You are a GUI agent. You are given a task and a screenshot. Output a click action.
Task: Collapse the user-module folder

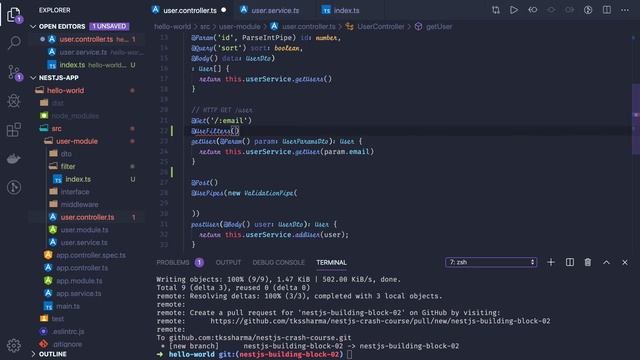[77, 141]
